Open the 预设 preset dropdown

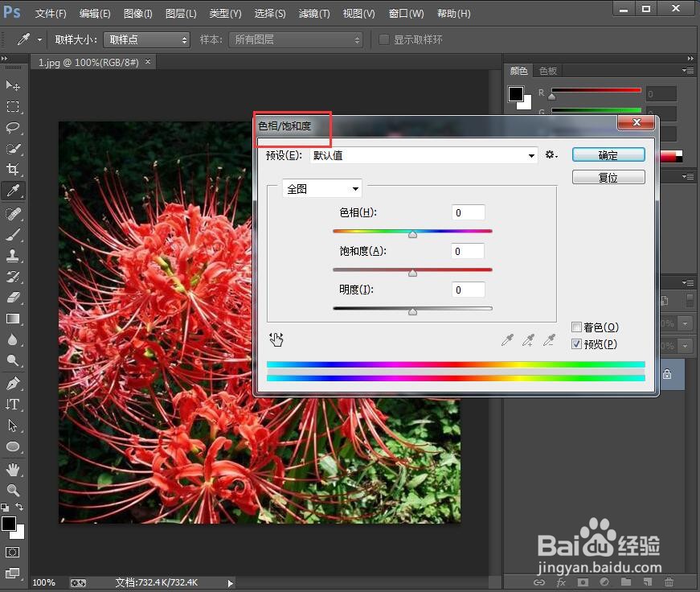424,155
